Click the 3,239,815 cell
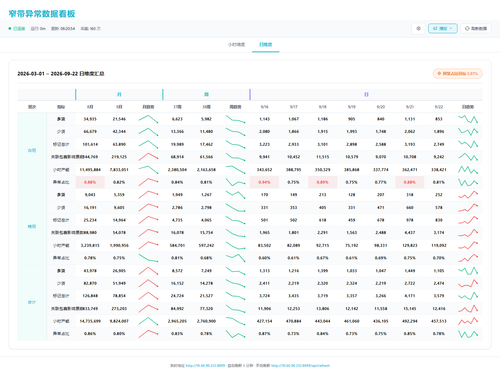The image size is (500, 374). pos(90,245)
